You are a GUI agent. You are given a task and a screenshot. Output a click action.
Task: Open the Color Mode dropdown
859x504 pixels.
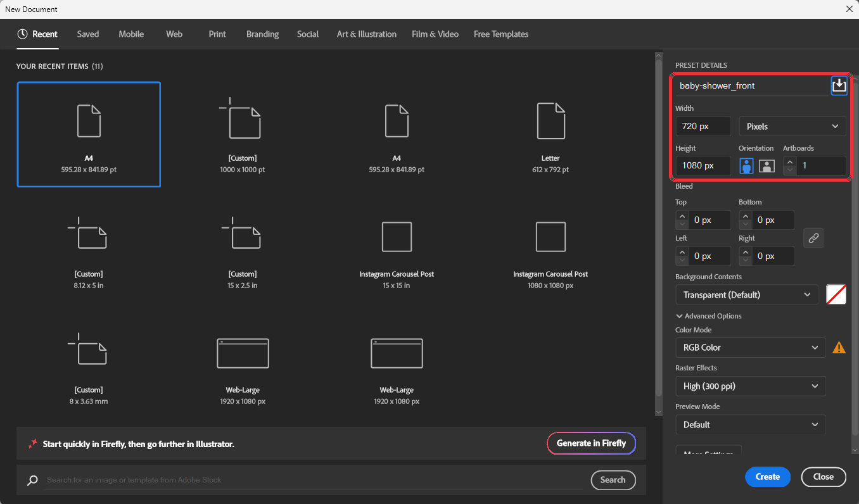pos(751,348)
